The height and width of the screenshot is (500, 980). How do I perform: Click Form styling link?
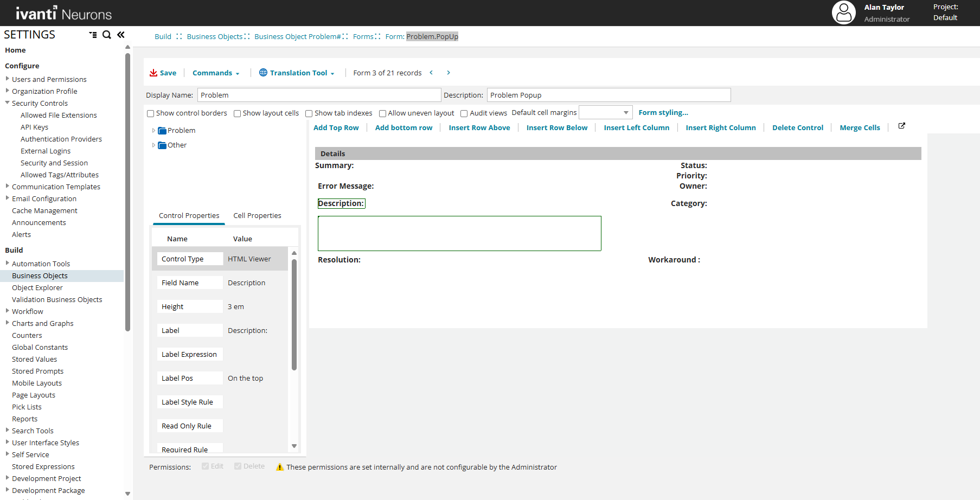pos(663,113)
